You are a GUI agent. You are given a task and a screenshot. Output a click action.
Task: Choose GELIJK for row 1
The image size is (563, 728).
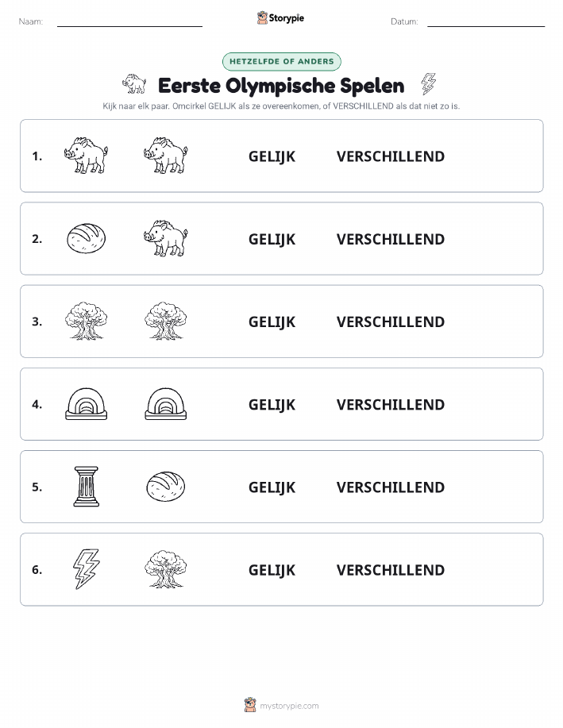coord(272,156)
